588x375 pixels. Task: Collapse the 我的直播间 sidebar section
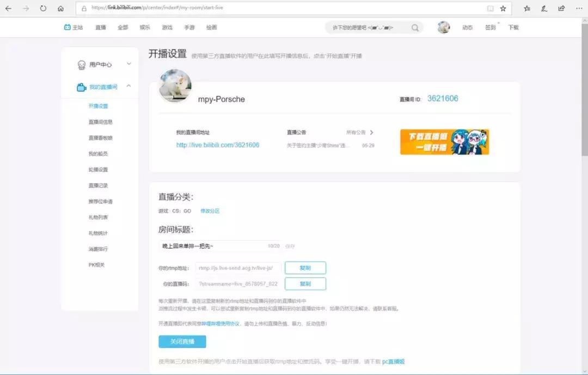tap(128, 85)
